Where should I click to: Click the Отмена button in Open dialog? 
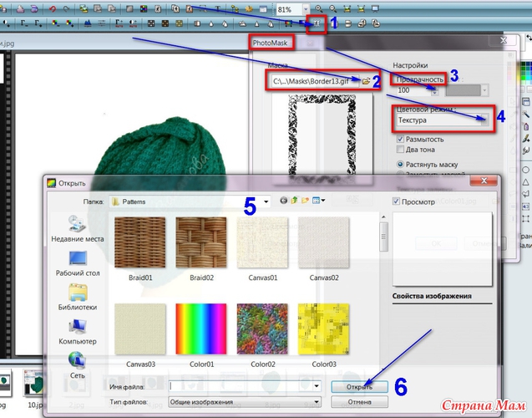tap(359, 402)
